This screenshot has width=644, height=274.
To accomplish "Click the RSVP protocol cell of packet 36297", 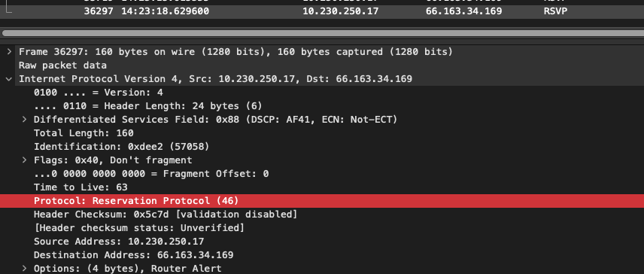I will (x=555, y=11).
